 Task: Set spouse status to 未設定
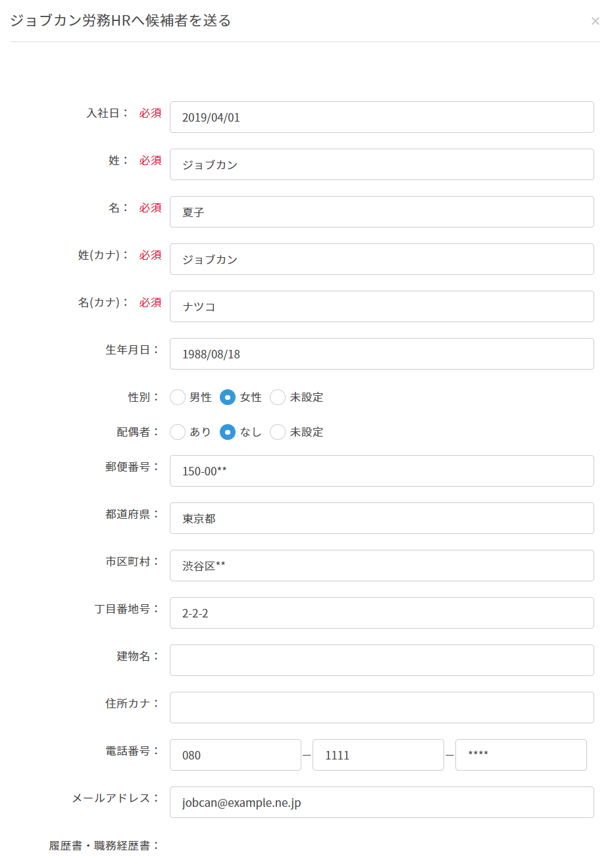pyautogui.click(x=278, y=432)
